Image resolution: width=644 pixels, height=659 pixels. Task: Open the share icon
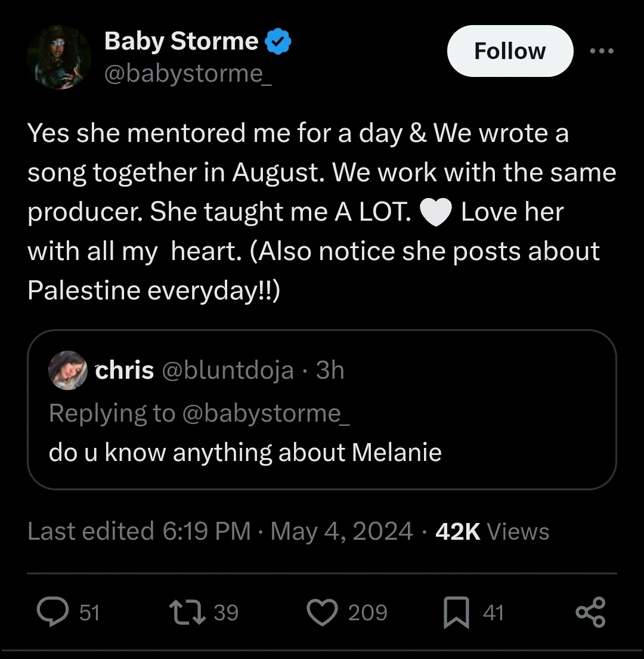pos(590,612)
